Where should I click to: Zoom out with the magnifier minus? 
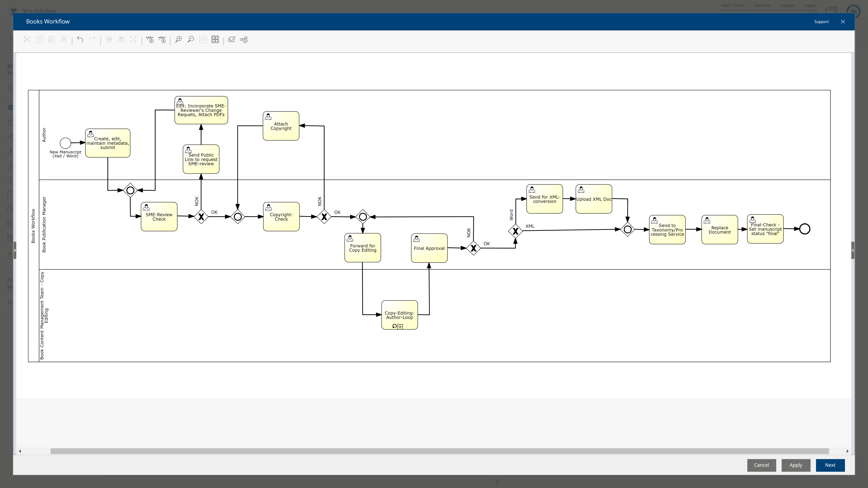pyautogui.click(x=191, y=39)
